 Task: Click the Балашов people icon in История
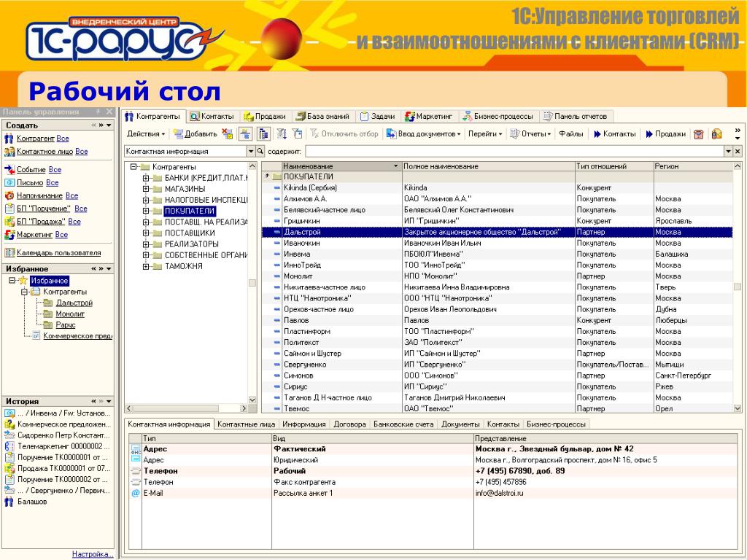(x=9, y=502)
